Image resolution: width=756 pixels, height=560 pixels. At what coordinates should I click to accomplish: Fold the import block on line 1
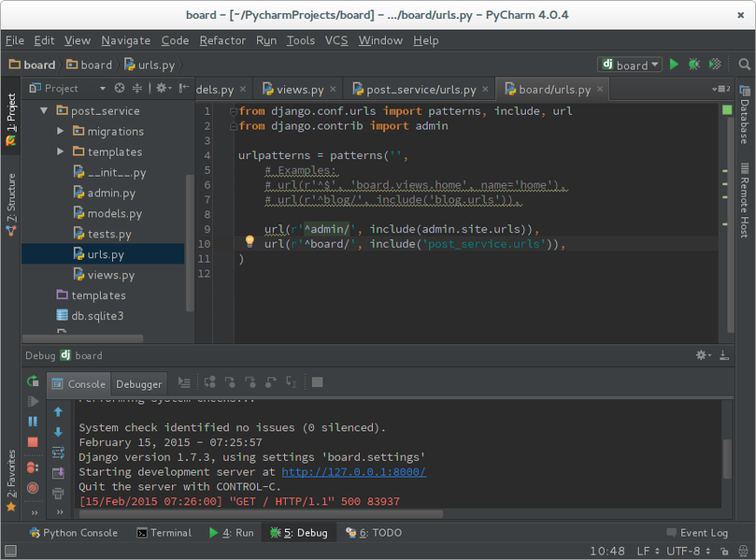(x=234, y=111)
